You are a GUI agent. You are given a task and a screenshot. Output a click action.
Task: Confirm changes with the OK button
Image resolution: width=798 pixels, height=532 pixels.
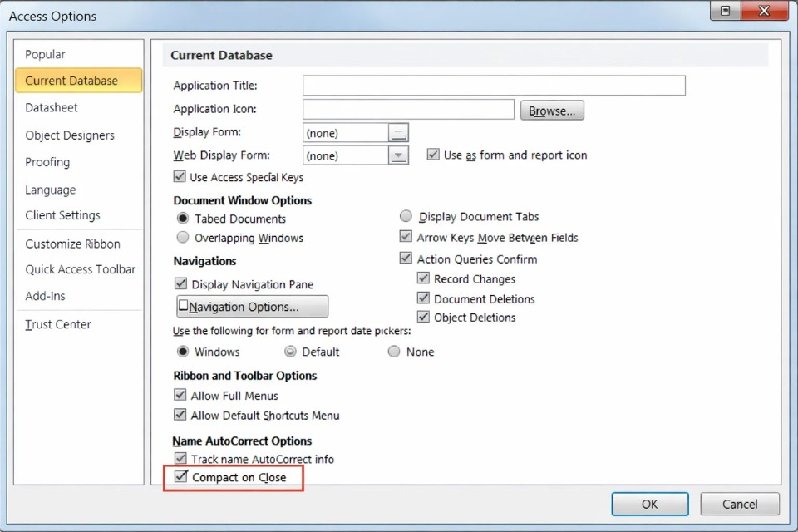tap(649, 504)
